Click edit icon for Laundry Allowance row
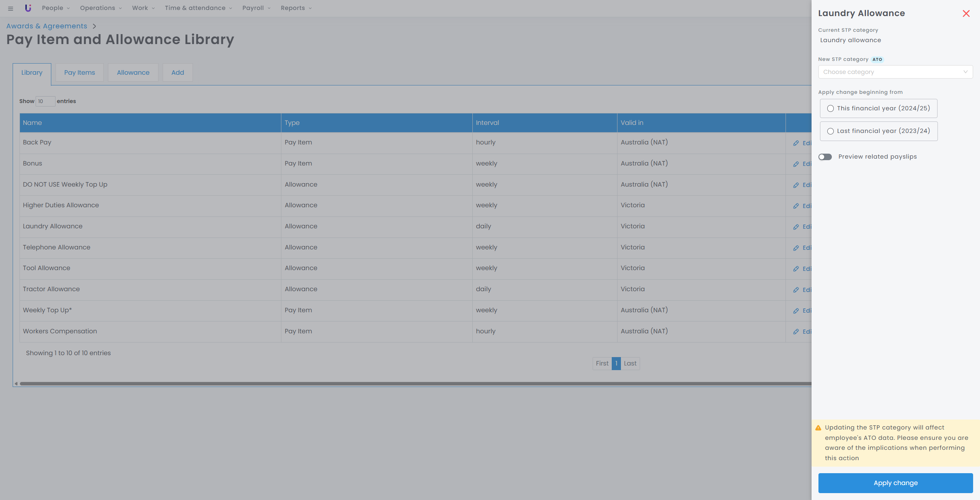Viewport: 980px width, 500px height. (x=796, y=227)
